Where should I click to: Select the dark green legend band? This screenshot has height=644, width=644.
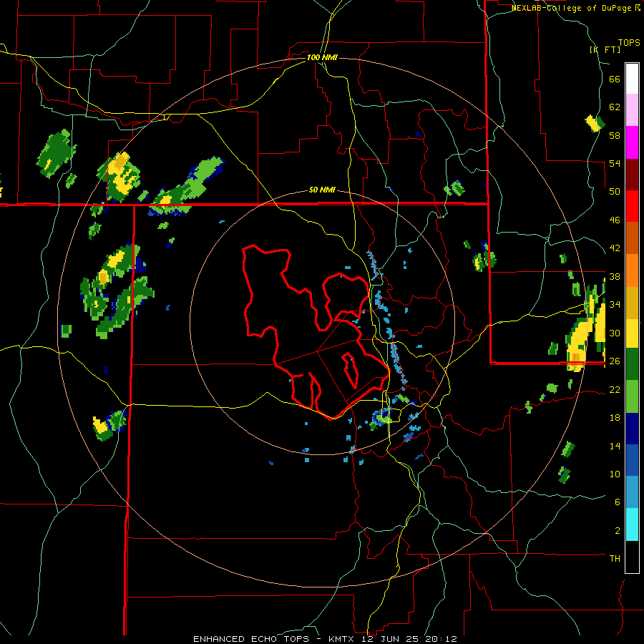632,364
